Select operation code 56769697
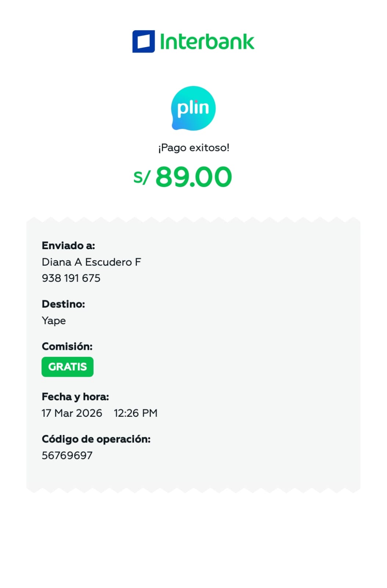 (67, 455)
